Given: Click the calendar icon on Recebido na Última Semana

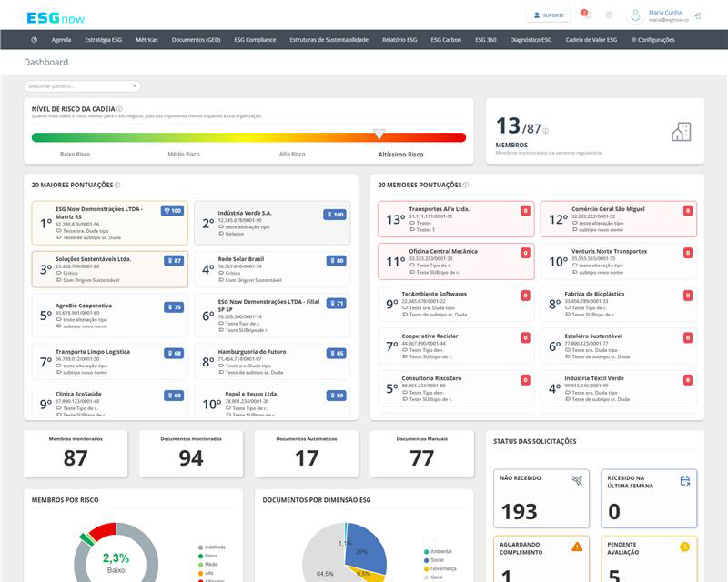Looking at the screenshot, I should point(684,480).
